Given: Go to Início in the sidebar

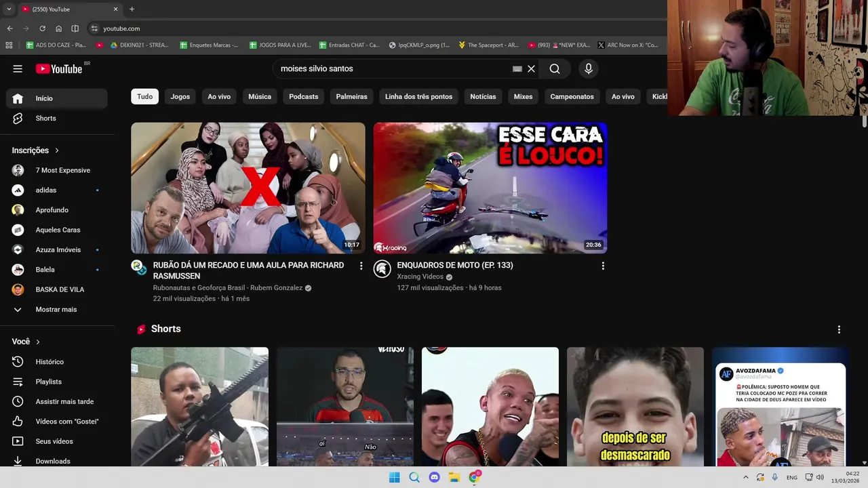Looking at the screenshot, I should [x=57, y=98].
